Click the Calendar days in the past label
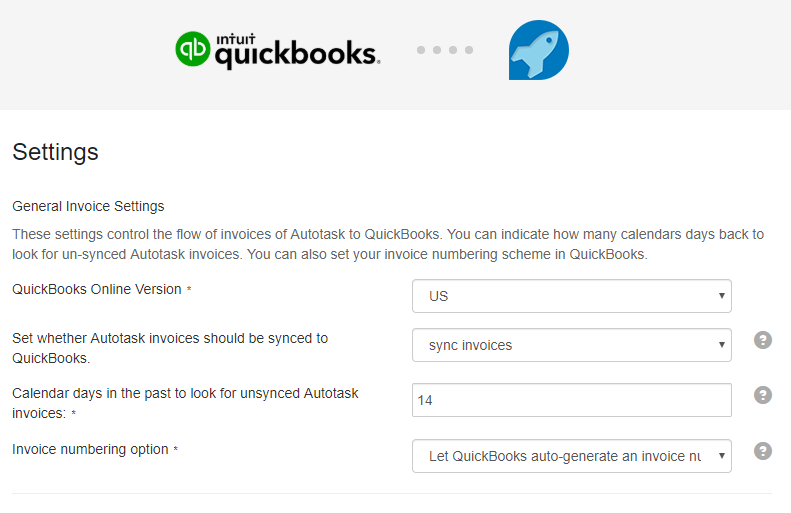 tap(185, 404)
